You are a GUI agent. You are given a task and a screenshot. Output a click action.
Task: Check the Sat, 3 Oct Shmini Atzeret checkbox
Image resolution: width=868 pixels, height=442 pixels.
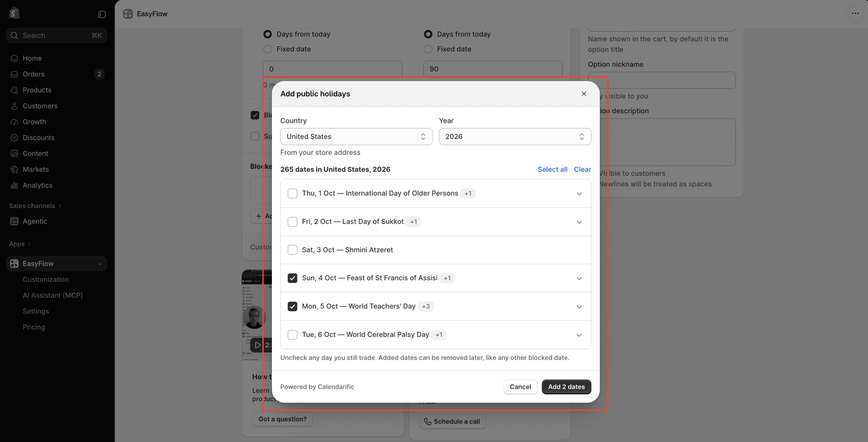click(x=292, y=250)
